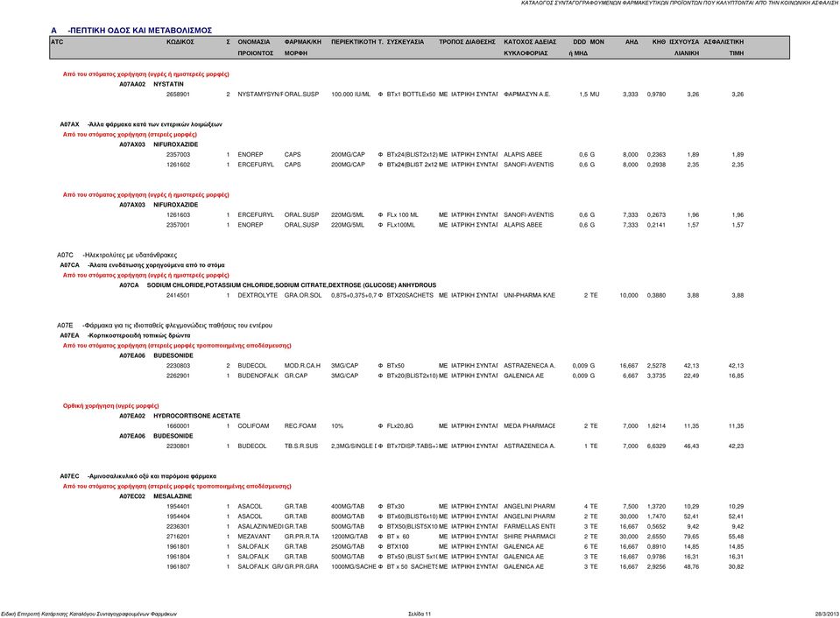The height and width of the screenshot is (618, 840).
Task: Click product code 1660001
Action: 178,426
